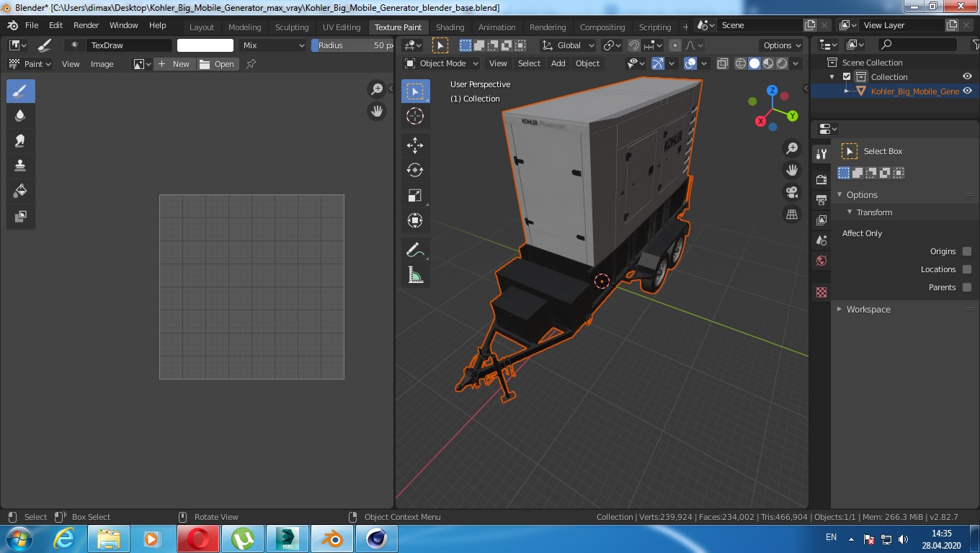Activate the Scale tool in viewport
The height and width of the screenshot is (553, 980).
pos(415,195)
